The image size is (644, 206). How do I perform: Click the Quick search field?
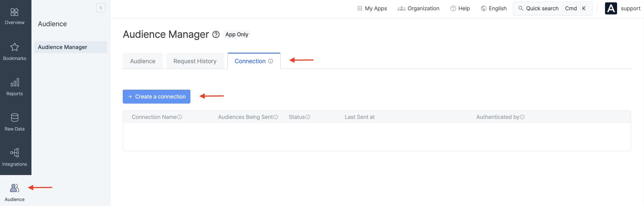(x=552, y=8)
